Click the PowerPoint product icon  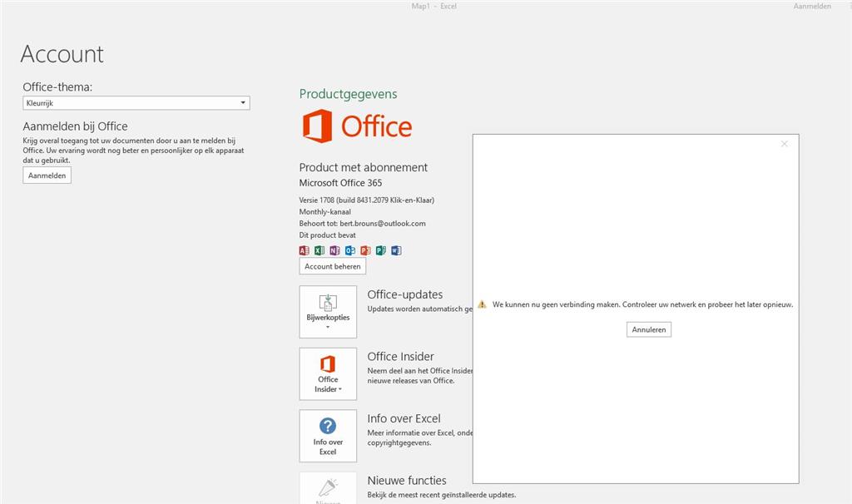click(366, 250)
